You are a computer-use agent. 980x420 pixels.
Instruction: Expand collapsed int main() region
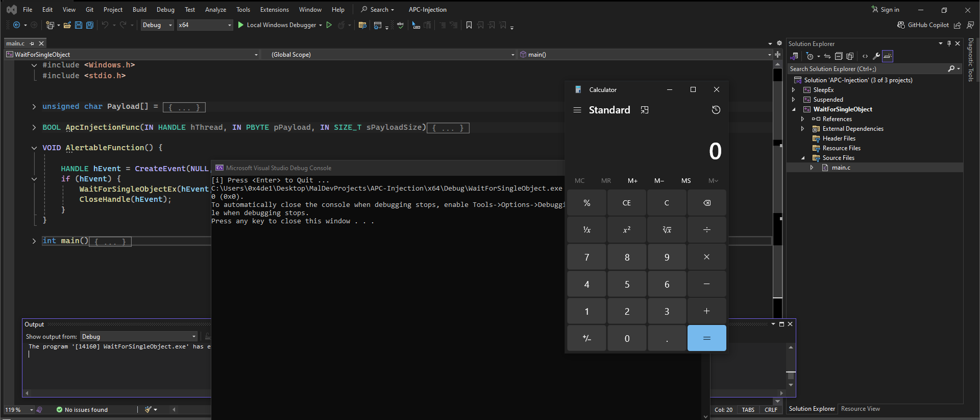pyautogui.click(x=34, y=241)
